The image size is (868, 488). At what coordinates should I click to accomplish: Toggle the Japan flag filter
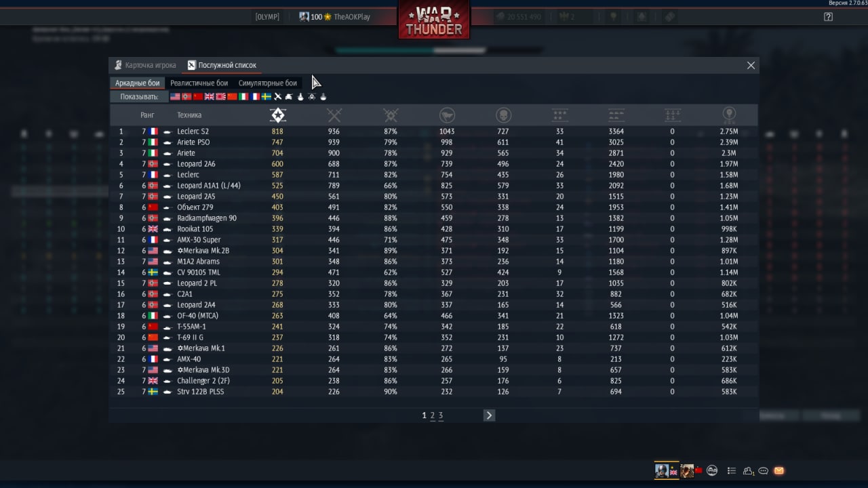(220, 96)
